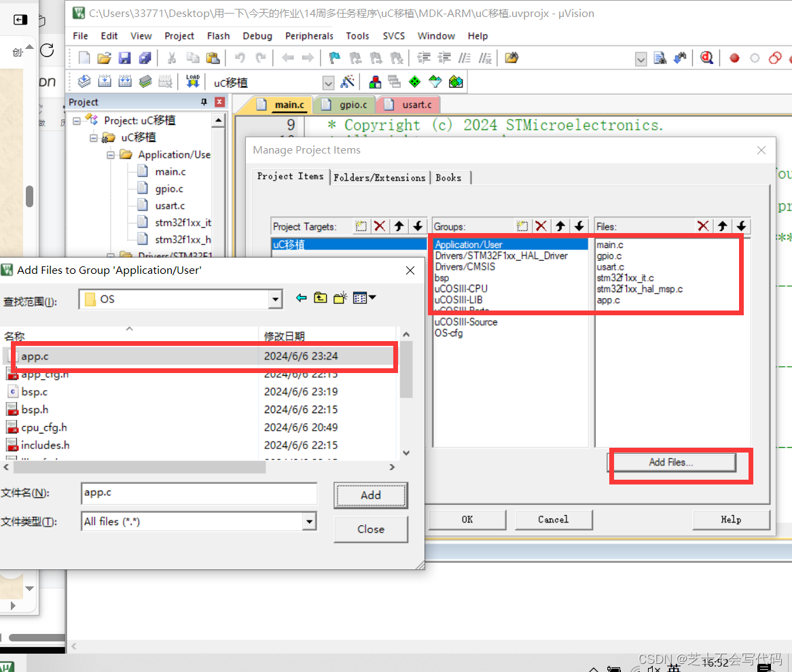The height and width of the screenshot is (672, 792).
Task: Click the Add button to add app.c
Action: click(x=370, y=495)
